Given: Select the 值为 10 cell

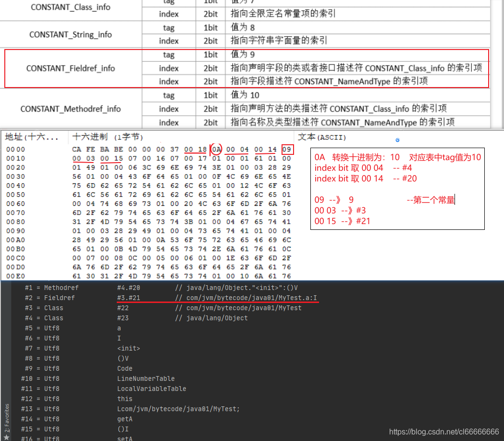Looking at the screenshot, I should pos(357,95).
